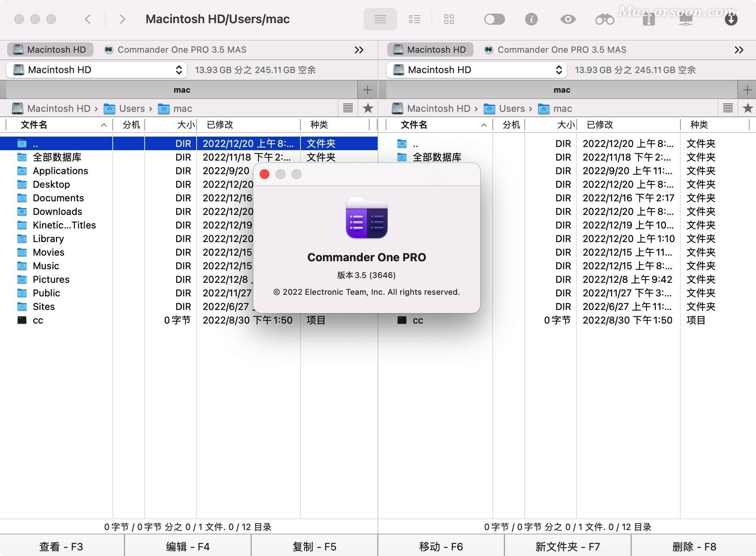
Task: Select Sites folder icon in left pane
Action: 22,307
